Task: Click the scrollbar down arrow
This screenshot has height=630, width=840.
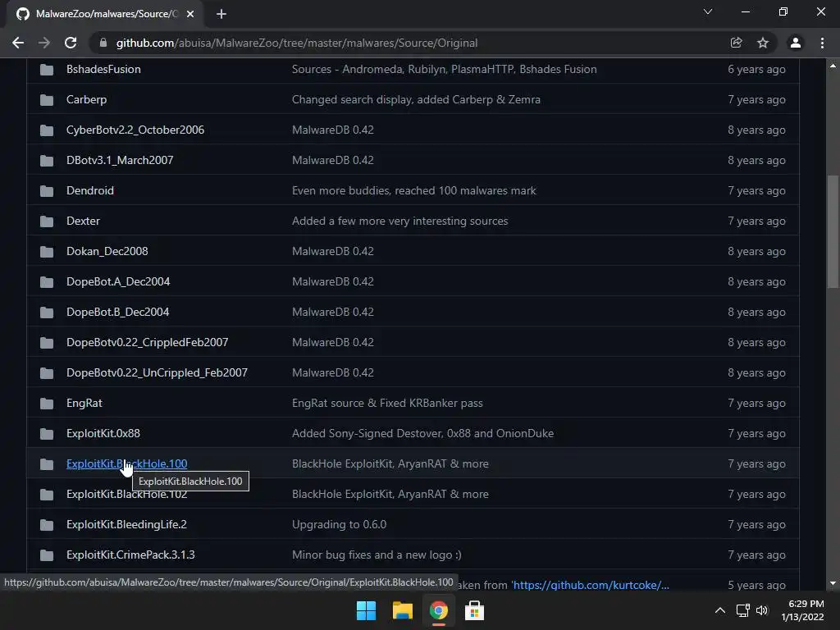Action: [x=833, y=583]
